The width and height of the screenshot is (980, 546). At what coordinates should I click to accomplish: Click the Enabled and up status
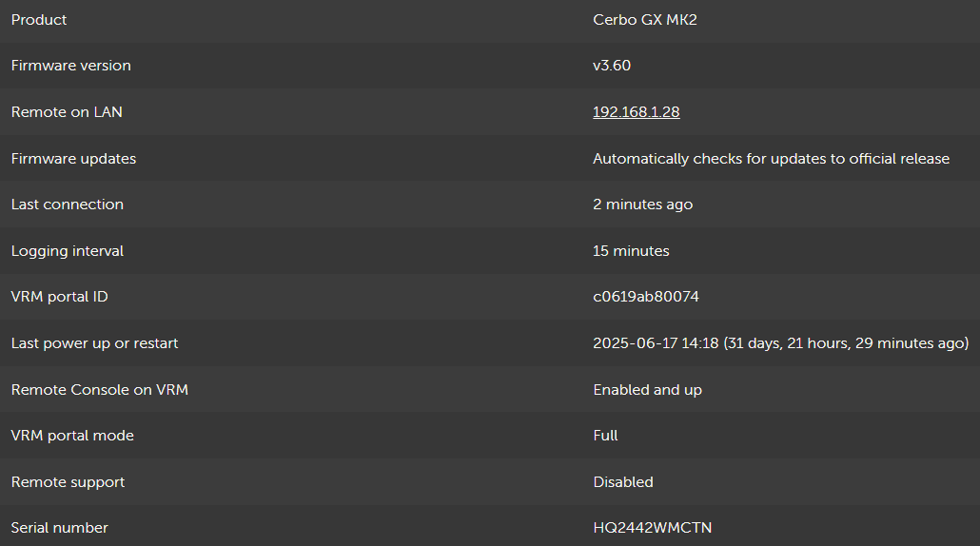coord(647,390)
